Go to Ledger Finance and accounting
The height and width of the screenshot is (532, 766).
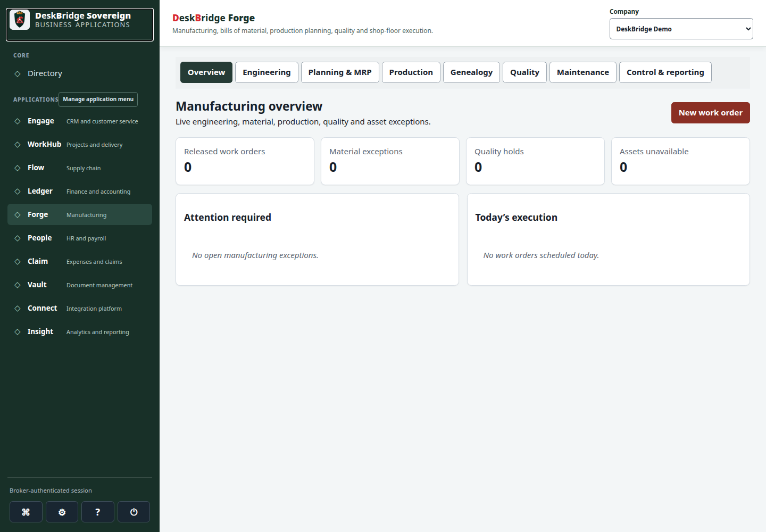[80, 192]
